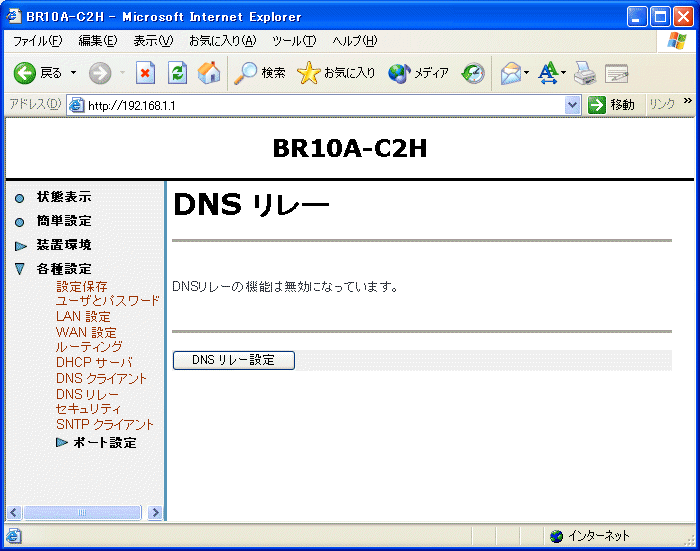The image size is (700, 551).
Task: Open the 編集(E) menu
Action: [98, 41]
